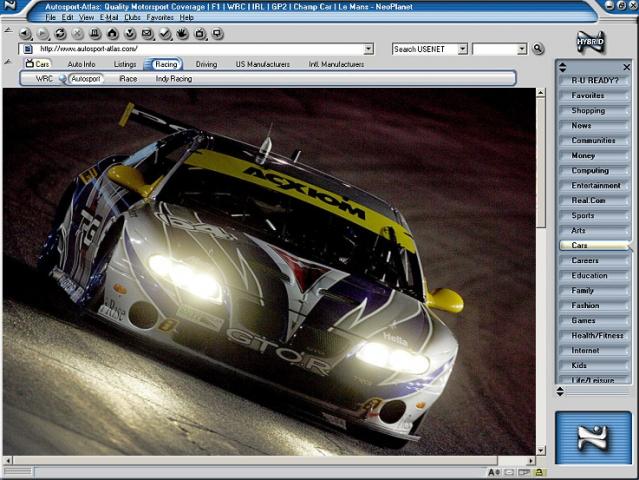Click the NeoPlanet logo panel

click(x=593, y=438)
